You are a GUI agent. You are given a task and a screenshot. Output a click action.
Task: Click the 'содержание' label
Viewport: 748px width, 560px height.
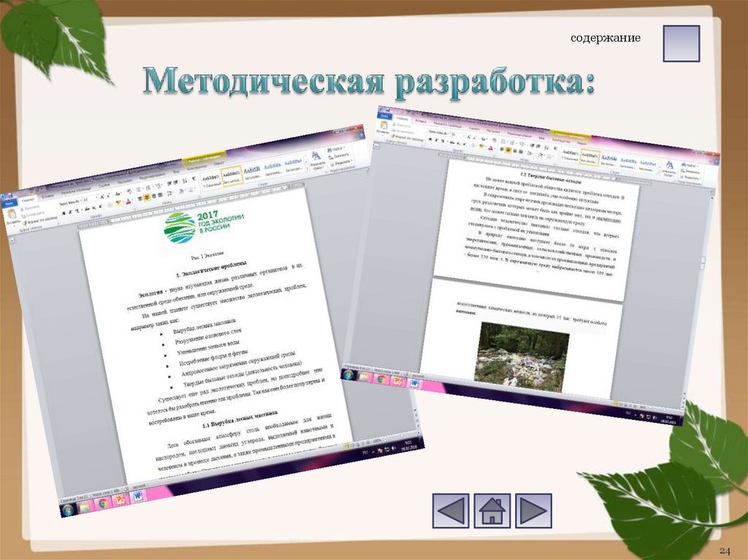coord(606,38)
